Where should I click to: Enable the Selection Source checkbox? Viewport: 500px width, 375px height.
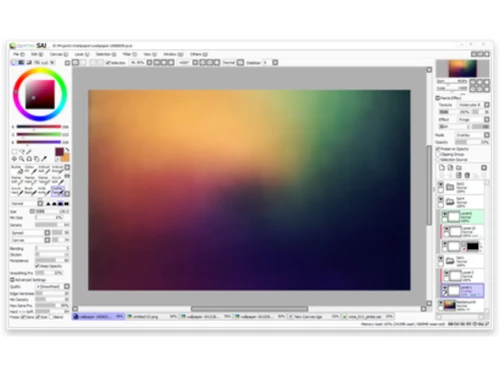pos(438,160)
